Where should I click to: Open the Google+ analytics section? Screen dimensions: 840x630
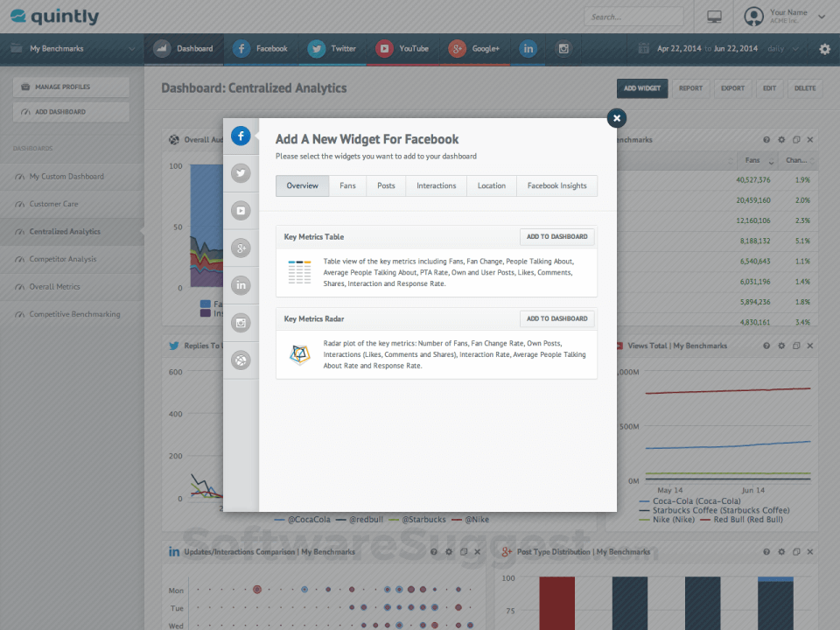(x=474, y=49)
